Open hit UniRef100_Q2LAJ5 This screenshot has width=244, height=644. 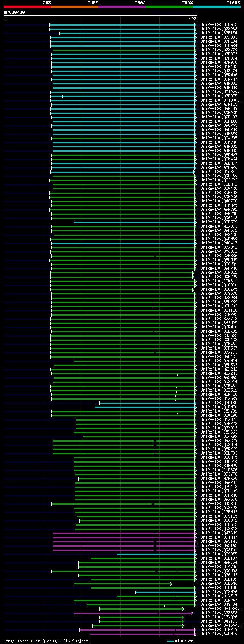[219, 24]
